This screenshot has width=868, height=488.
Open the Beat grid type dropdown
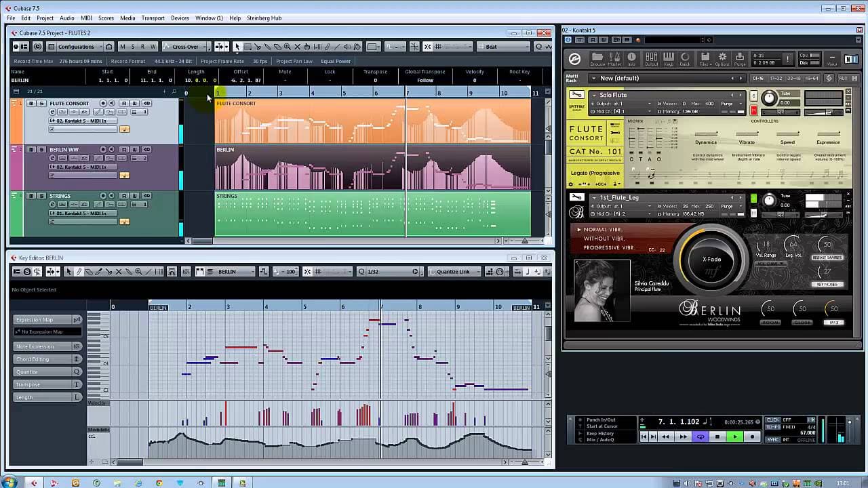point(504,47)
